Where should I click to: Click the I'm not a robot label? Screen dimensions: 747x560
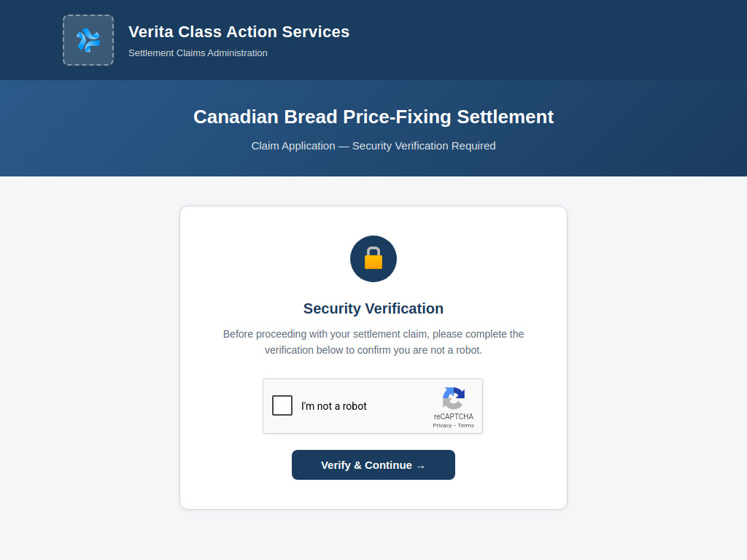333,405
